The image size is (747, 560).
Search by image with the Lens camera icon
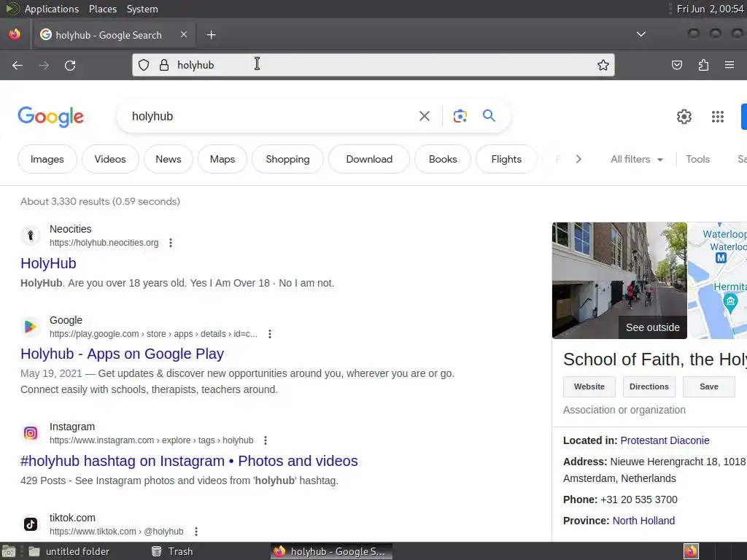(460, 116)
